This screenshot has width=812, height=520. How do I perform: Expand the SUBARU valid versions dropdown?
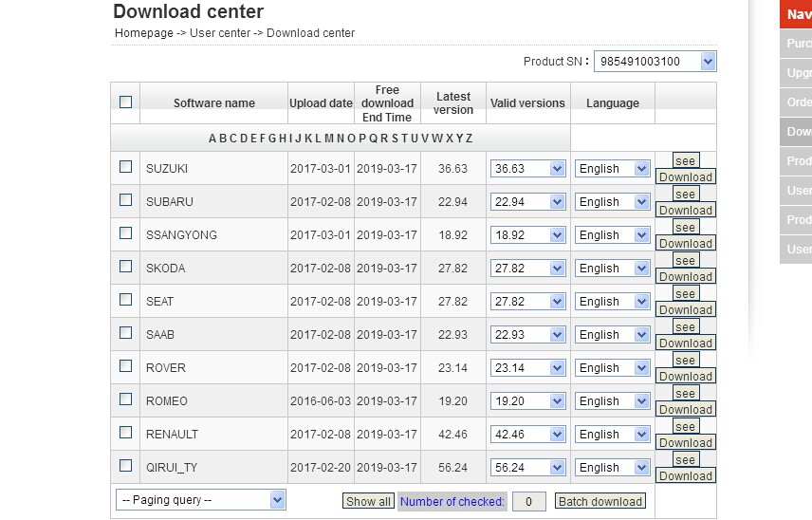(527, 201)
